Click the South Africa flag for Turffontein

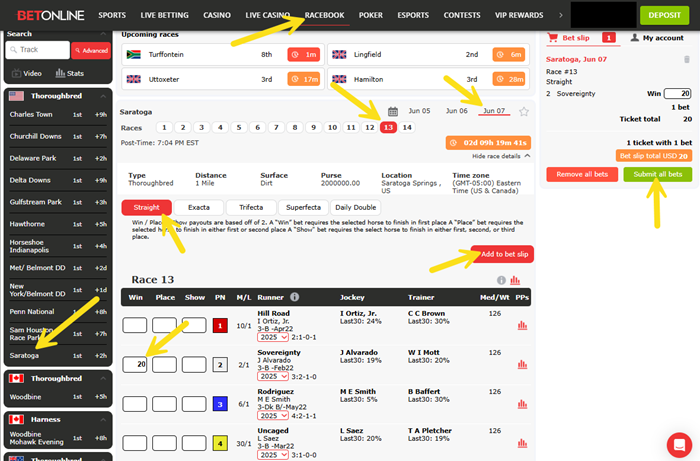point(133,54)
